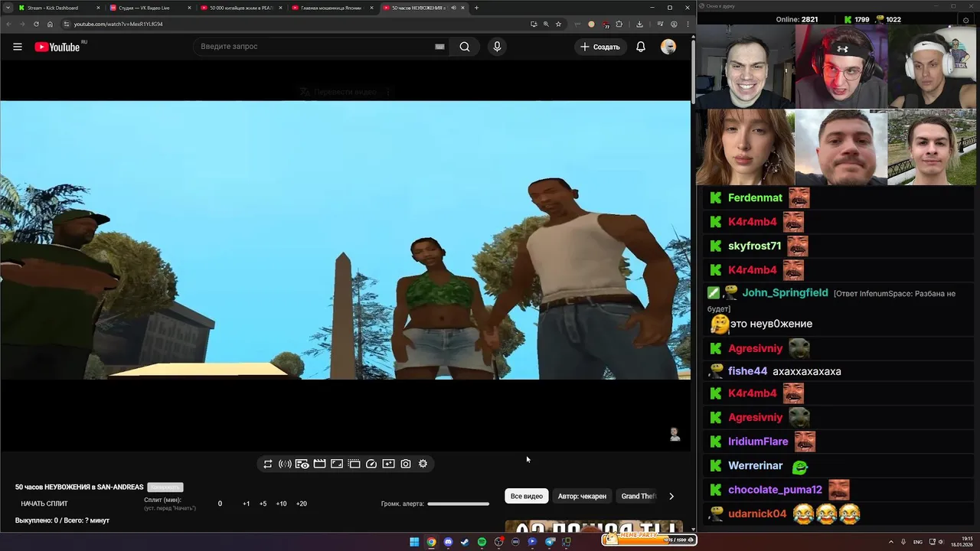Go to the YouTube home logo
980x551 pixels.
point(57,47)
